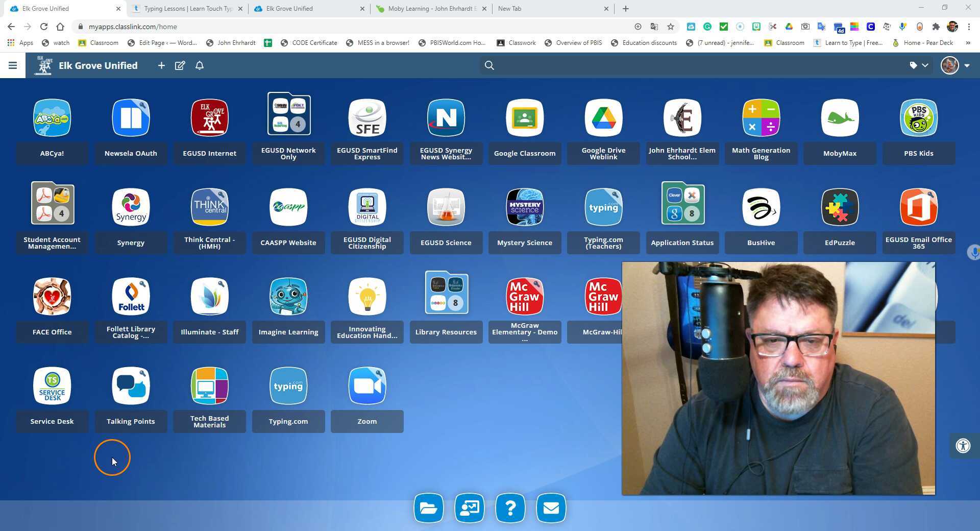Open the Google Classroom app
Image resolution: width=980 pixels, height=531 pixels.
[524, 118]
